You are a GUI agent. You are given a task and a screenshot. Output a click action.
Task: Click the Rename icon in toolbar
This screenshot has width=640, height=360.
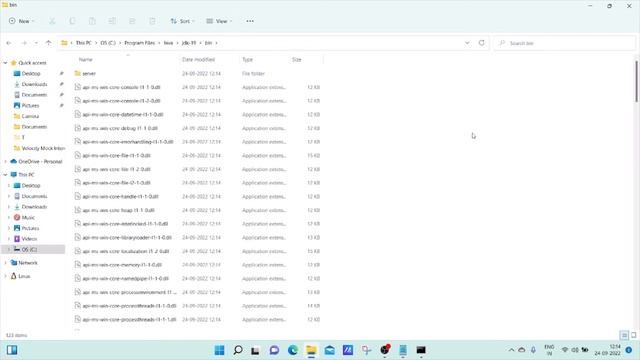click(112, 21)
